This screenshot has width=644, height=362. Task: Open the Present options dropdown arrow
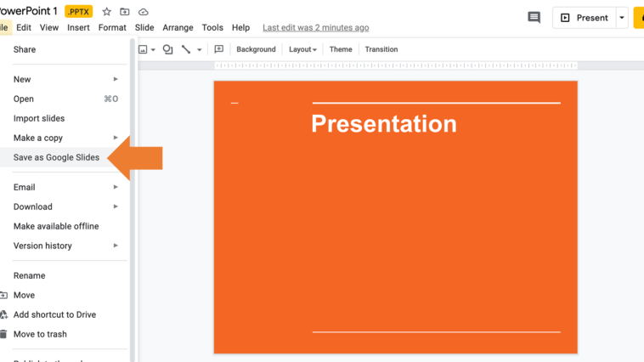click(x=622, y=18)
